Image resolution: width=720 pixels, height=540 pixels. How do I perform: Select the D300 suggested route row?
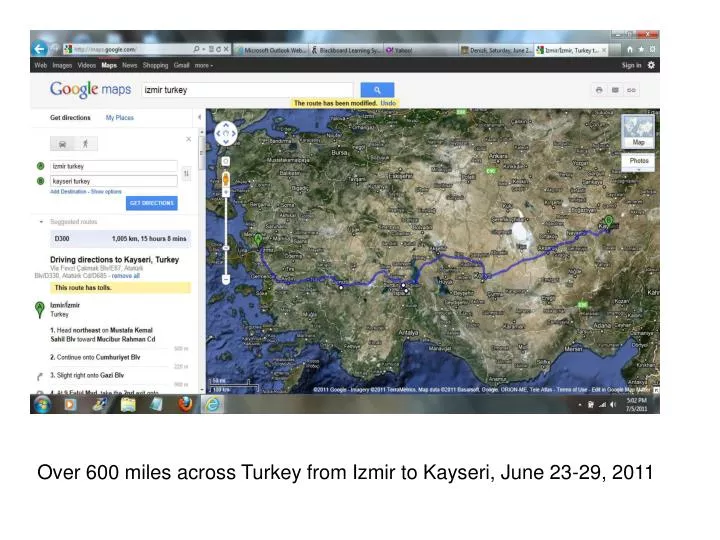pyautogui.click(x=120, y=239)
